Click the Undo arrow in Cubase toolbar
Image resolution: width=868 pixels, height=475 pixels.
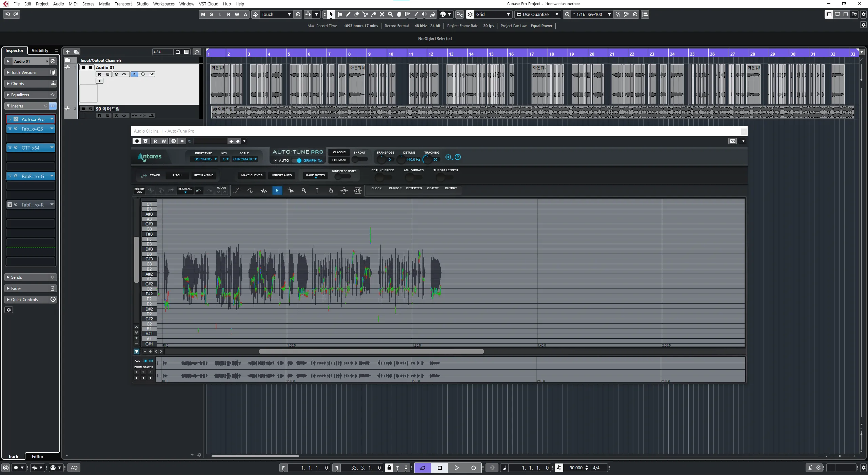coord(7,14)
